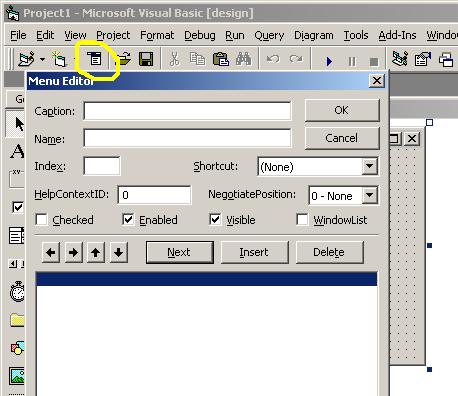458x396 pixels.
Task: Start the program with the Run arrow
Action: point(329,61)
